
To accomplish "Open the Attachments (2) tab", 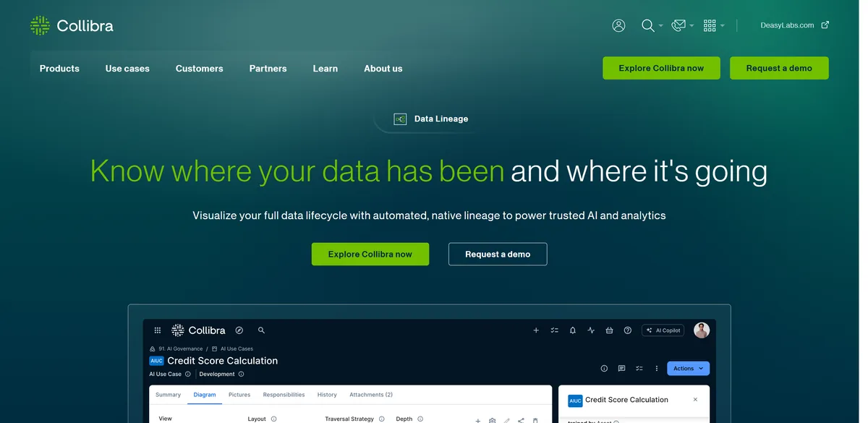I will (x=371, y=395).
